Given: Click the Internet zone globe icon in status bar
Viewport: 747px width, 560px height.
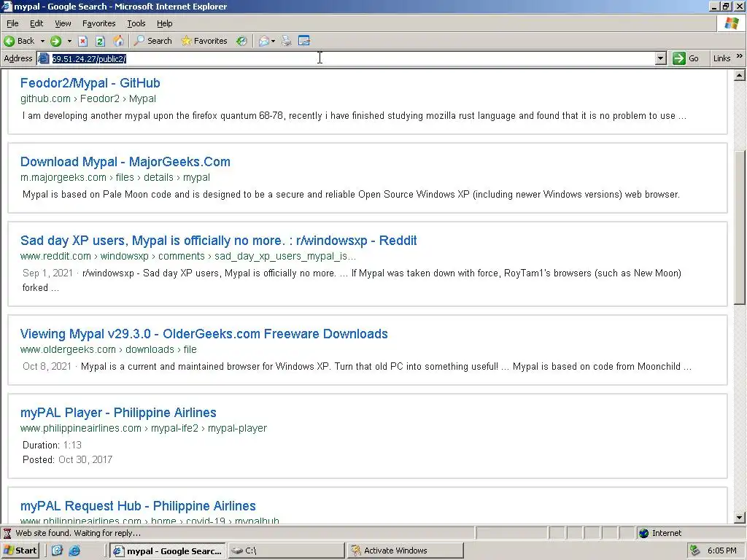Looking at the screenshot, I should click(x=643, y=533).
